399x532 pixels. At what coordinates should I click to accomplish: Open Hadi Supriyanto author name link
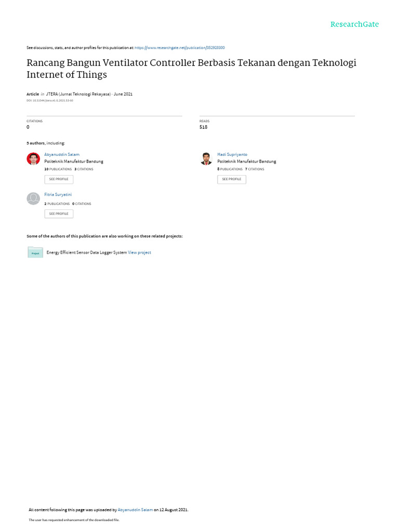[232, 154]
